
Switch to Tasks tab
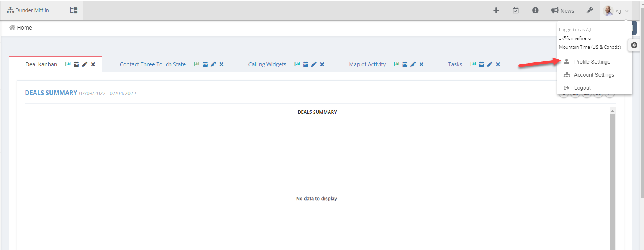tap(455, 64)
